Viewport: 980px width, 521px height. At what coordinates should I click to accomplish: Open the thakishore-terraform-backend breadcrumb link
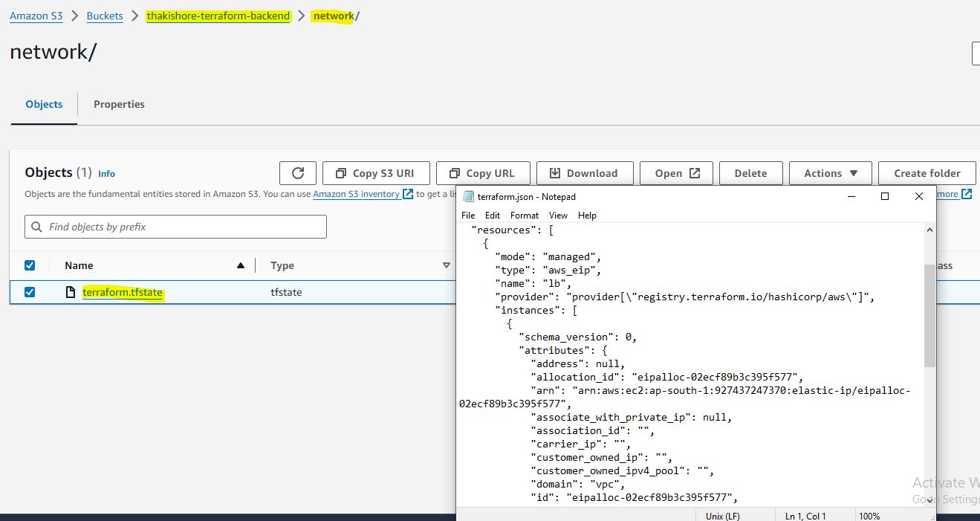coord(218,16)
